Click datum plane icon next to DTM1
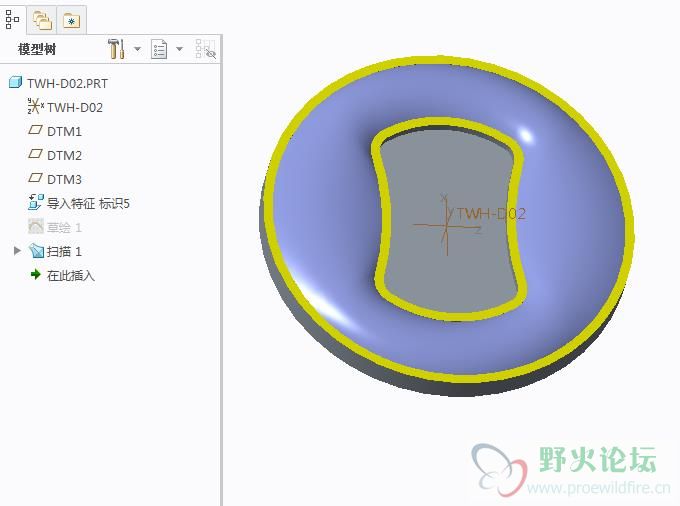The width and height of the screenshot is (680, 506). pos(35,130)
